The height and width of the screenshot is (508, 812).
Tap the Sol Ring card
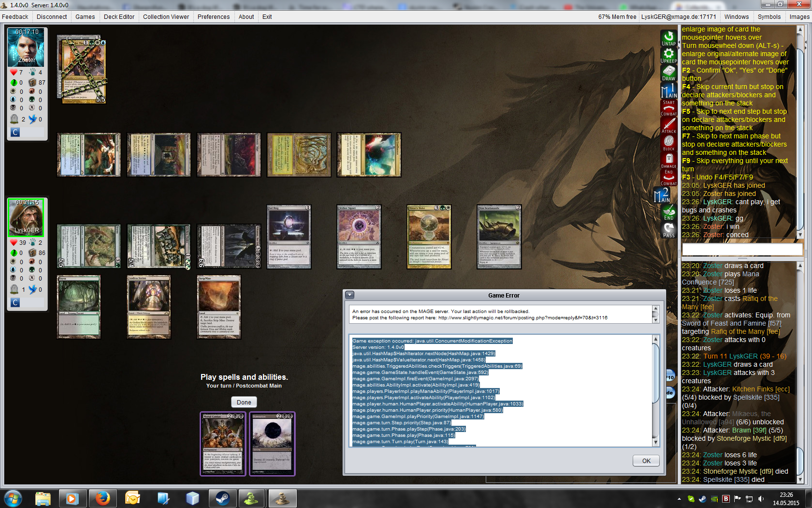coord(289,237)
